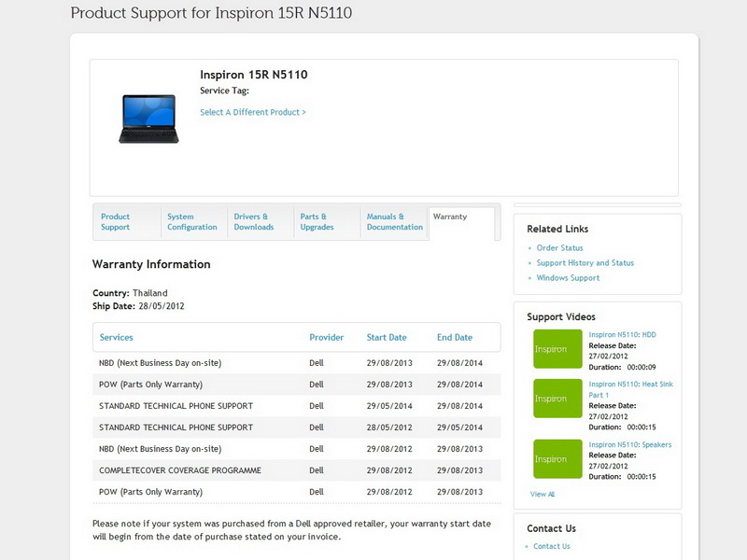Open Support History and Status link
The width and height of the screenshot is (747, 560).
click(x=585, y=263)
